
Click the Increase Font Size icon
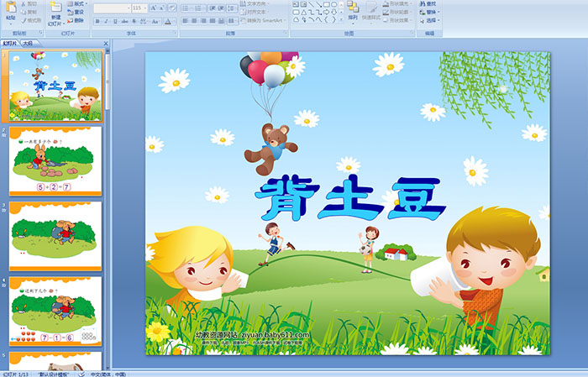(x=154, y=8)
